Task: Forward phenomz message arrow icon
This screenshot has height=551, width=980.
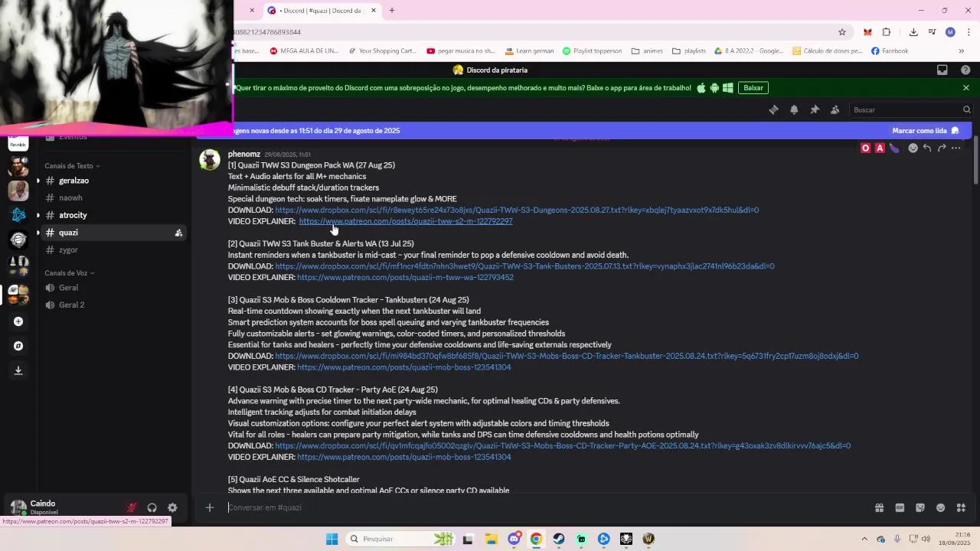Action: (942, 148)
